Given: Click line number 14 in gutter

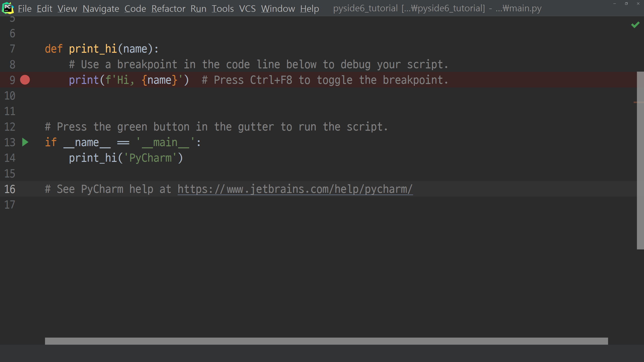Looking at the screenshot, I should 10,158.
